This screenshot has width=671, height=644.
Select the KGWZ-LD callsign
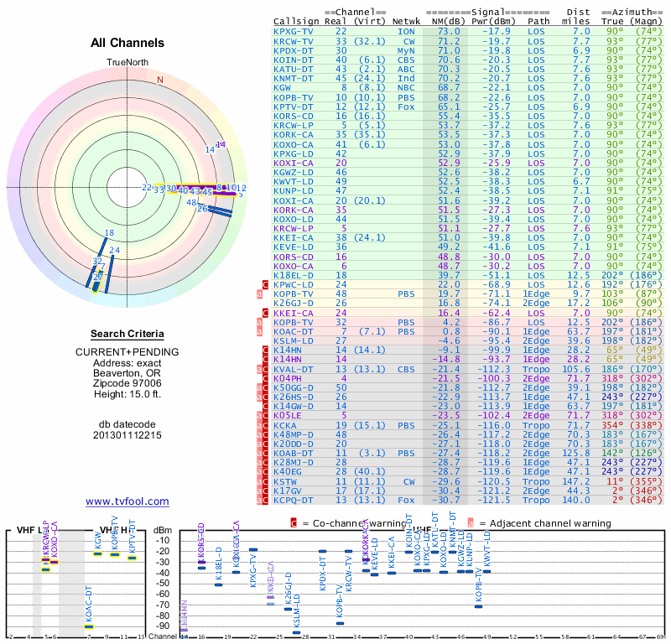tap(294, 172)
